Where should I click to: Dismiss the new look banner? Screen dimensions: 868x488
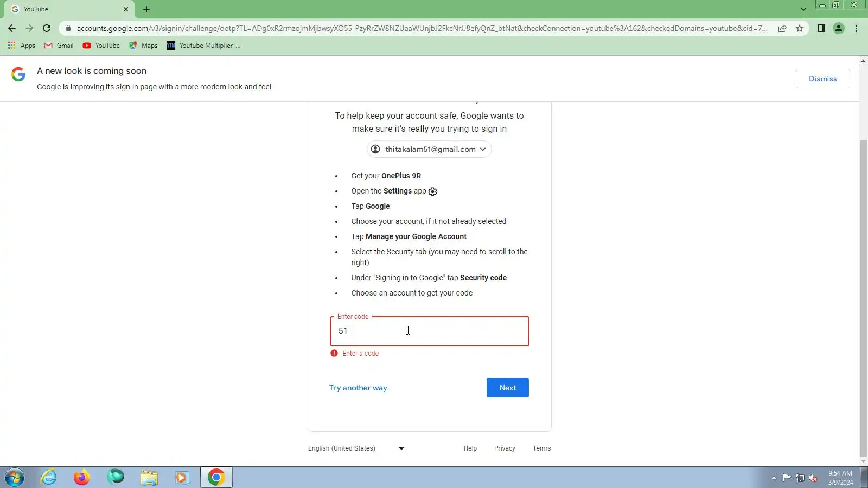[x=822, y=79]
